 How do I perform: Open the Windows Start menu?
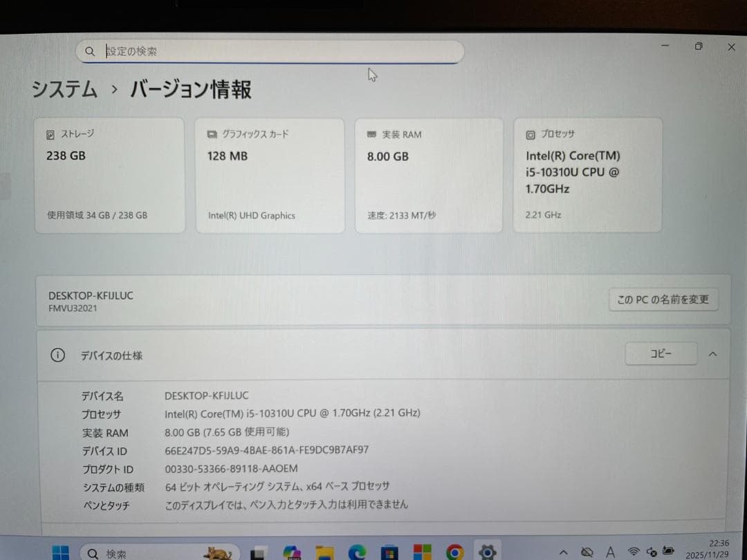click(60, 552)
